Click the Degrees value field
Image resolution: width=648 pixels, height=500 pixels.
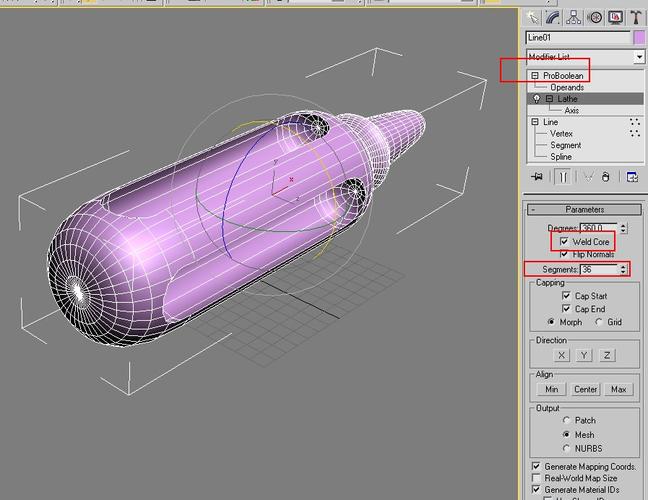(599, 228)
